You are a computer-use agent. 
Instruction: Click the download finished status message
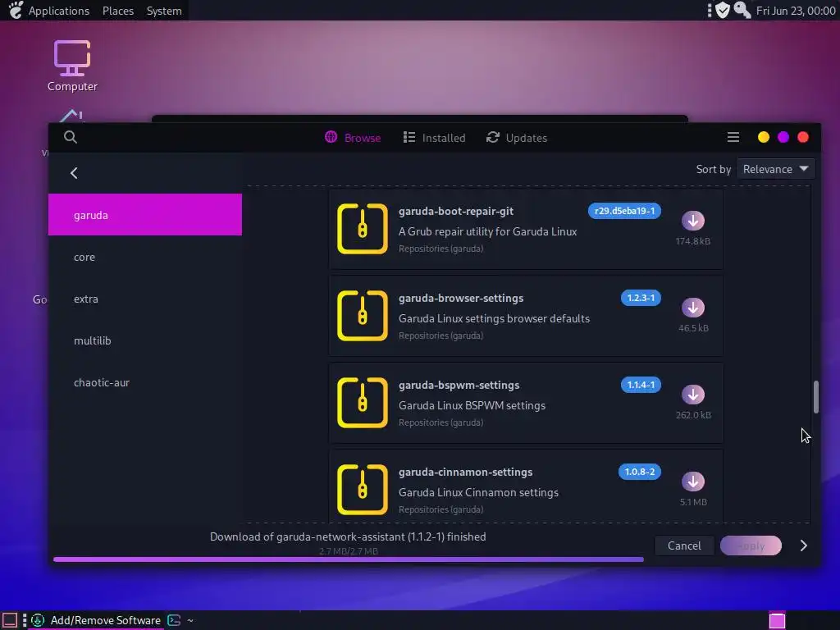(348, 536)
